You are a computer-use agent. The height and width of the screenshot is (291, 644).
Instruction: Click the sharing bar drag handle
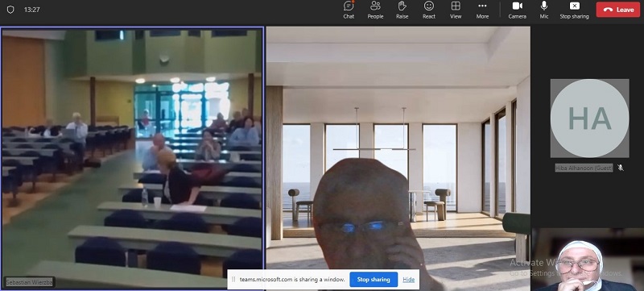pos(233,280)
